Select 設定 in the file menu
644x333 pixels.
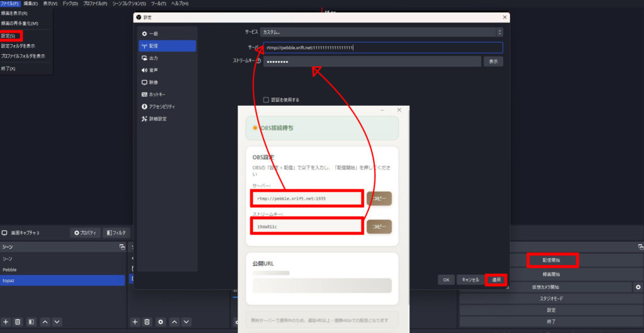pos(9,36)
